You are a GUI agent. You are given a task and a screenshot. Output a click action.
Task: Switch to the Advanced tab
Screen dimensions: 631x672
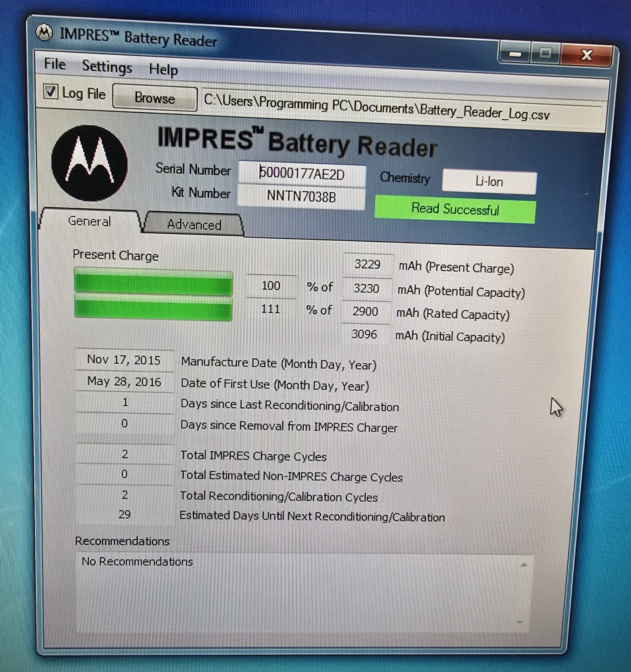point(194,225)
